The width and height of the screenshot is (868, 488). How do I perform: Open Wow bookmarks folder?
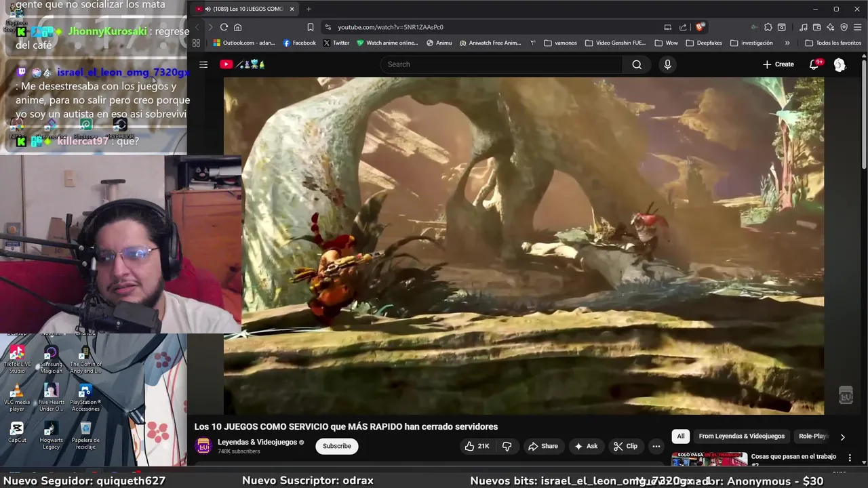(x=666, y=43)
